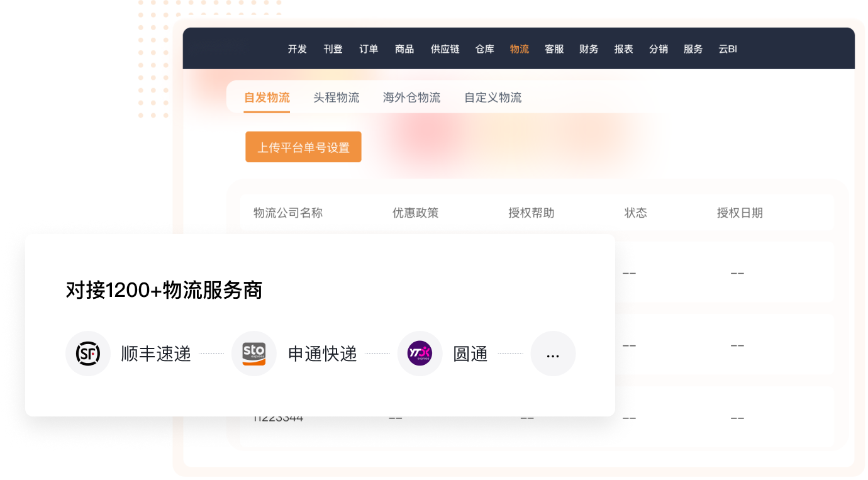Open the 物流 menu in navigation bar
868x480 pixels.
point(520,49)
